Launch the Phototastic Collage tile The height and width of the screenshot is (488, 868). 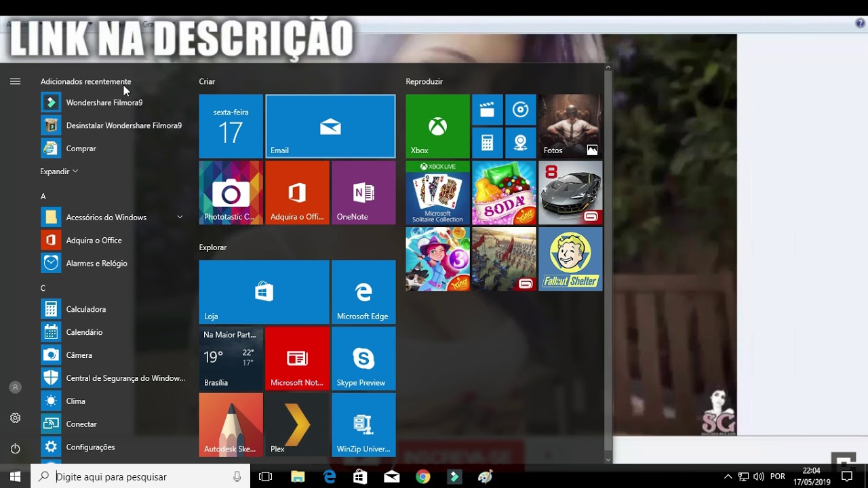tap(231, 192)
